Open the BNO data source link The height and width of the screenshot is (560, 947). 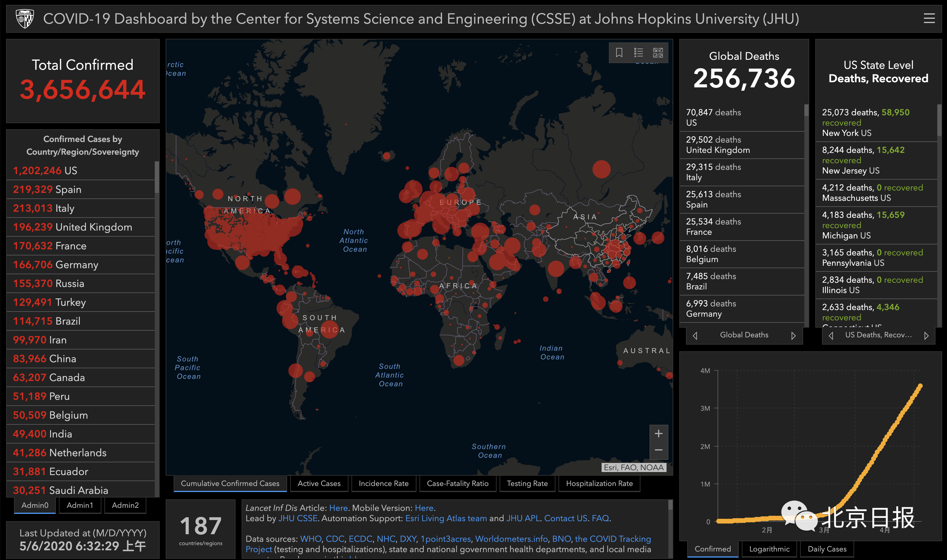tap(561, 539)
